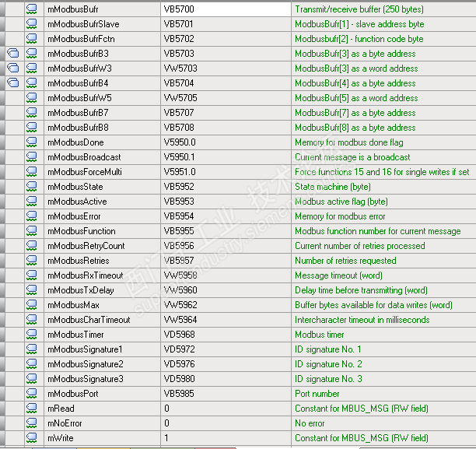Click the symbol icon beside mModbusBufrB8
Viewport: 476px width, 449px height.
click(32, 128)
